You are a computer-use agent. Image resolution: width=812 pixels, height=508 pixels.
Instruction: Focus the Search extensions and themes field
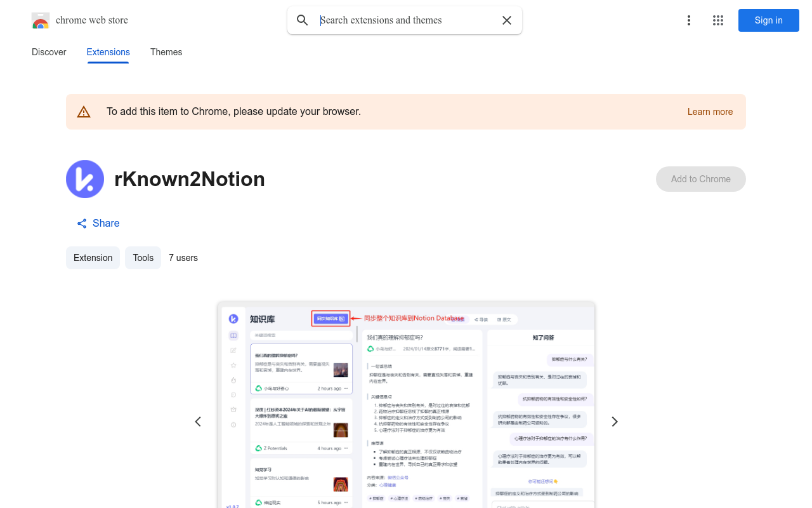406,20
